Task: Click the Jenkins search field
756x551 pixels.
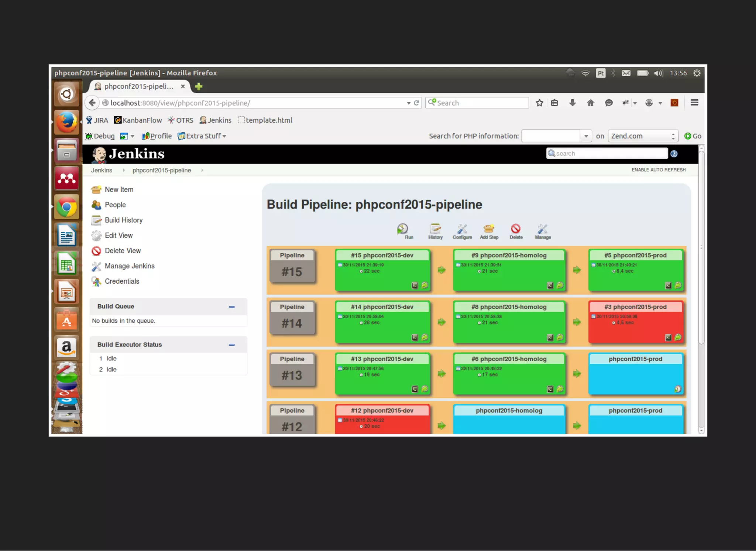Action: pos(607,154)
